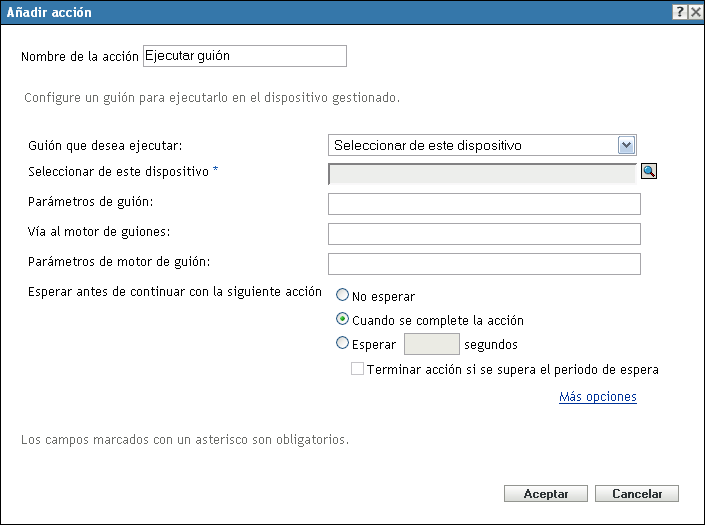The width and height of the screenshot is (705, 525).
Task: Select Cuando se complete la acción option
Action: (343, 320)
